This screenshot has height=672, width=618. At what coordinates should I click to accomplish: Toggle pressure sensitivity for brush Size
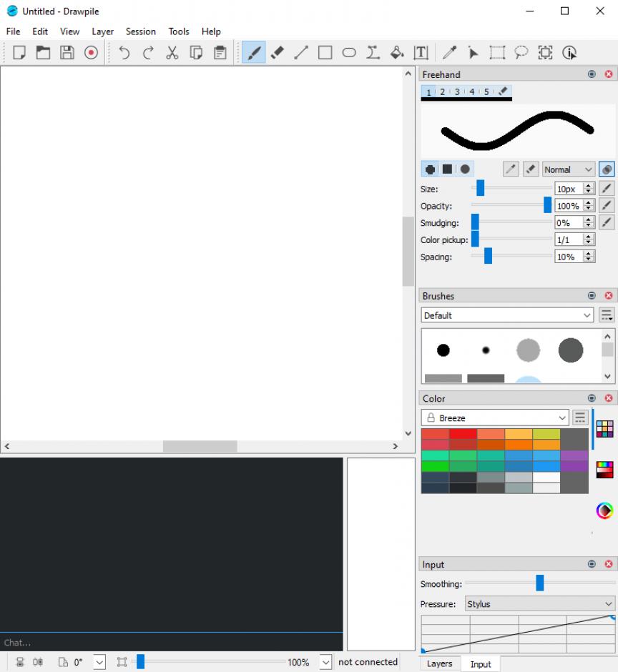(x=607, y=189)
